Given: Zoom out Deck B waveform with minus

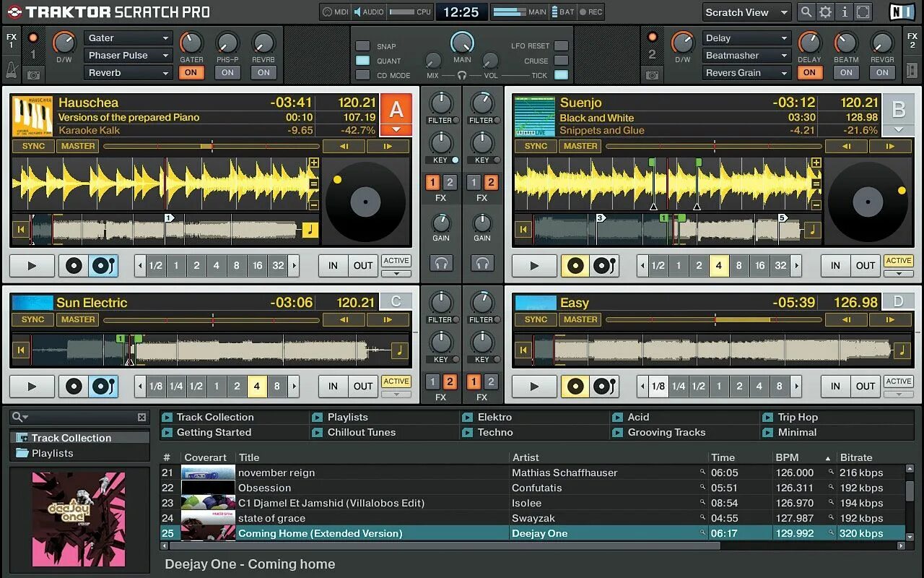Looking at the screenshot, I should pyautogui.click(x=816, y=204).
